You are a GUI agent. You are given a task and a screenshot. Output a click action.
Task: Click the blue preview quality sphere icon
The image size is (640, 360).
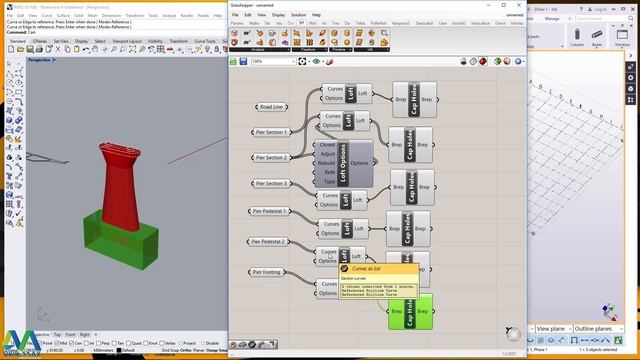pos(518,62)
